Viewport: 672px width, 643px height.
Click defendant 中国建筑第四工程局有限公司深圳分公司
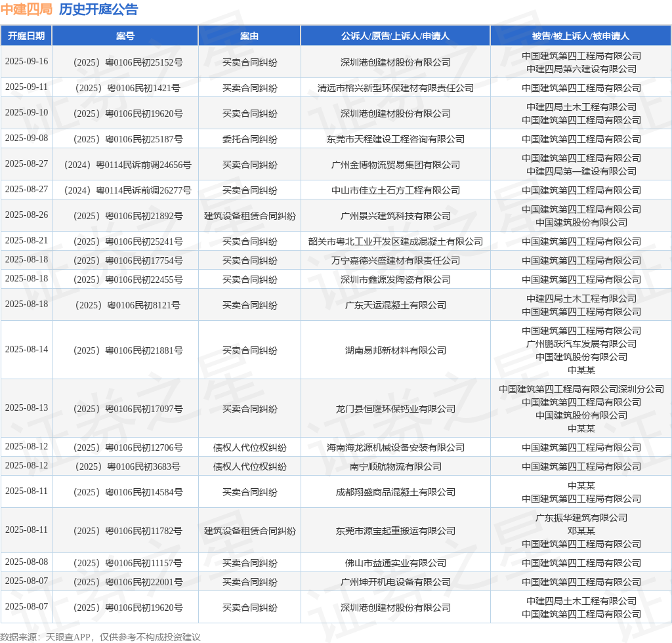pyautogui.click(x=581, y=389)
